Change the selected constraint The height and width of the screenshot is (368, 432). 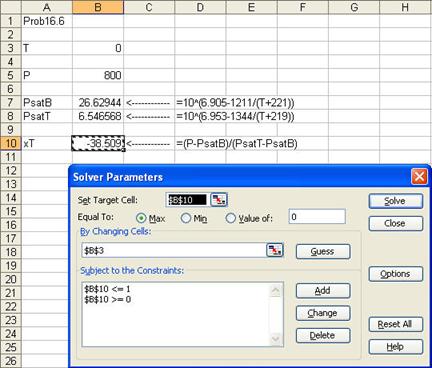(323, 313)
